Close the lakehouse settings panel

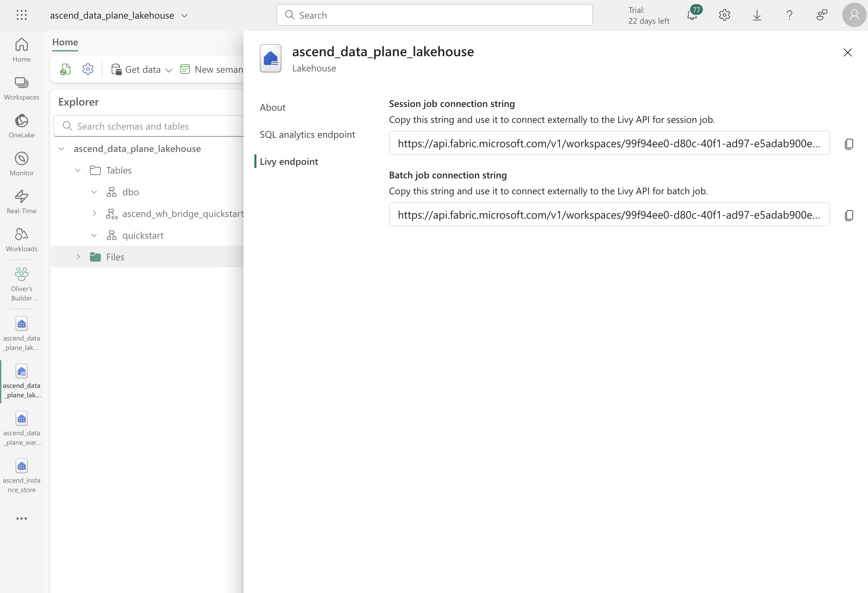[x=847, y=52]
